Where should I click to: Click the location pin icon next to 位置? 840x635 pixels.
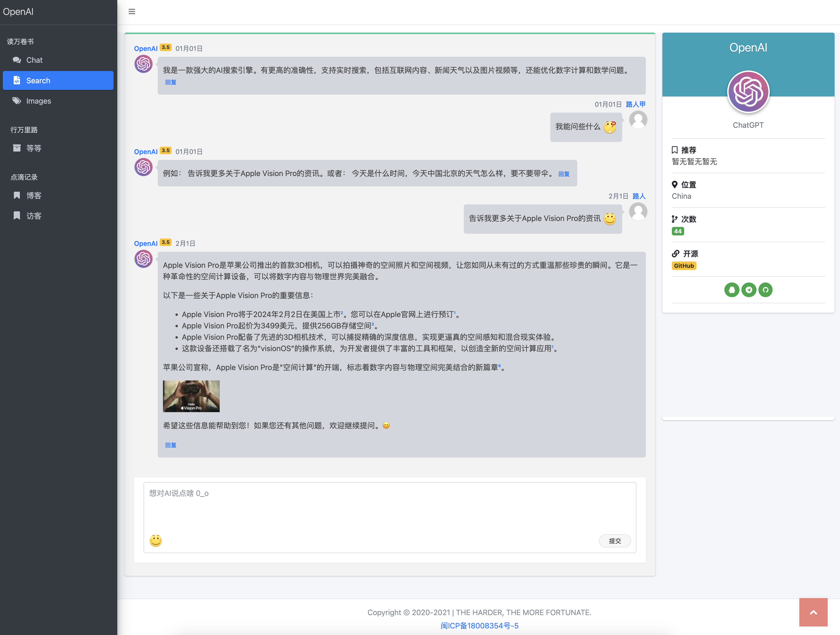(x=674, y=185)
